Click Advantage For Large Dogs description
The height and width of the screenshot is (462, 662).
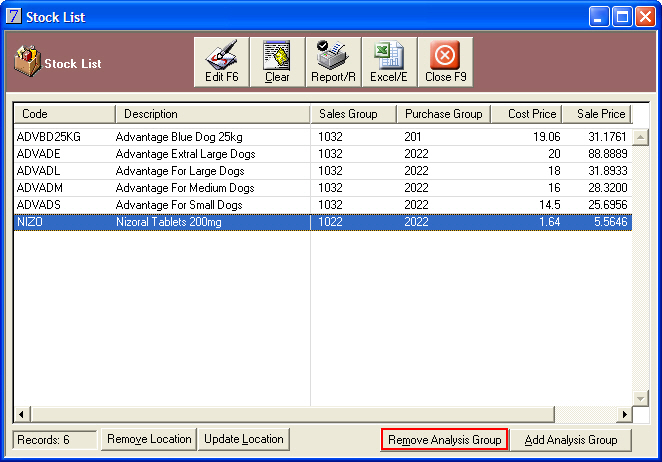coord(180,171)
